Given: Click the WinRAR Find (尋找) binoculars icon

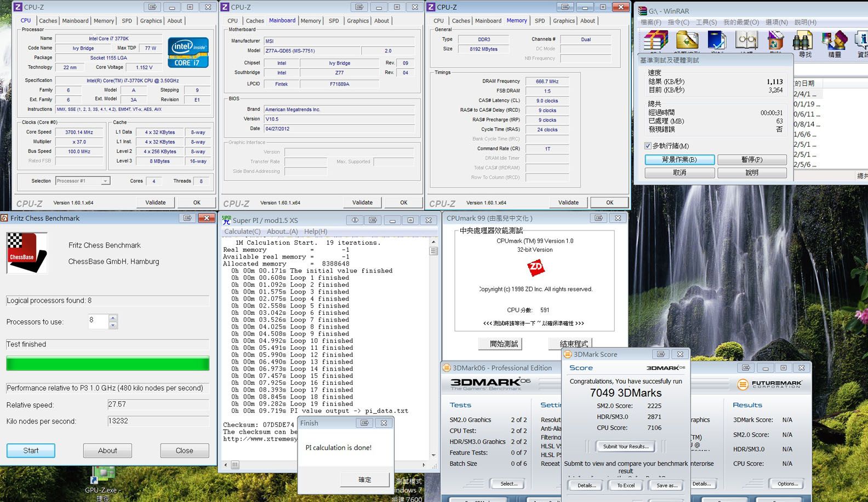Looking at the screenshot, I should click(804, 41).
